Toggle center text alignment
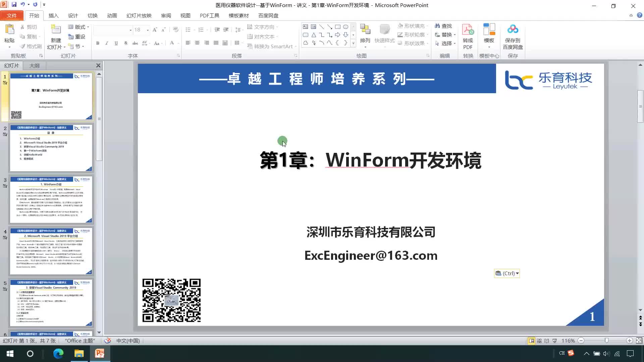Image resolution: width=644 pixels, height=362 pixels. pyautogui.click(x=197, y=43)
